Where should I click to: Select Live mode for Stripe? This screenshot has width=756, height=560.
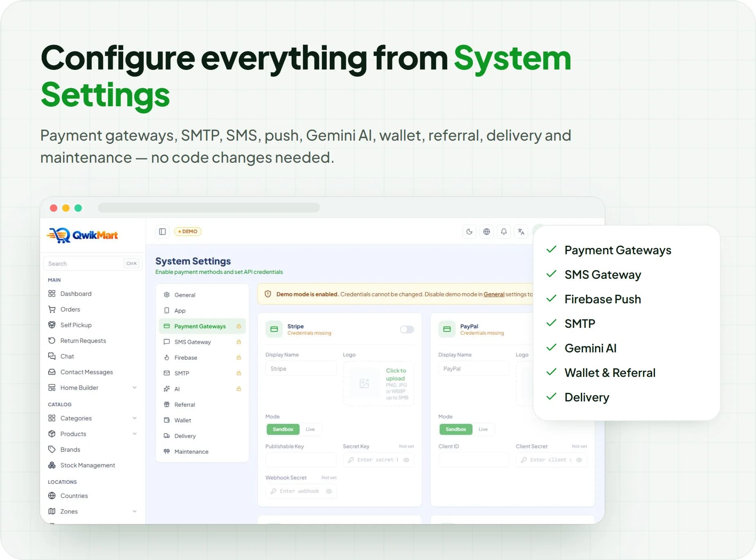point(310,429)
